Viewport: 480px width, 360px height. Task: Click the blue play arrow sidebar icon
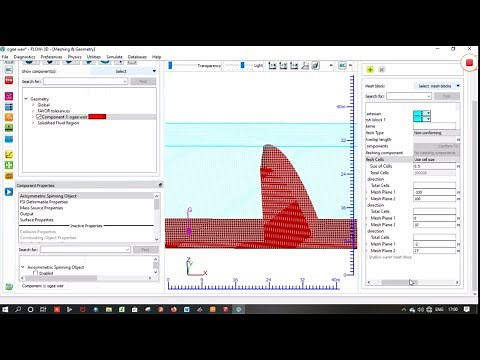tap(9, 192)
